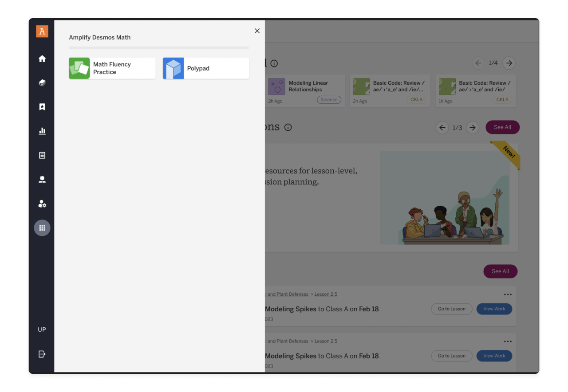Screen dimensions: 568x392
Task: Open the document list sidebar icon
Action: tap(42, 155)
